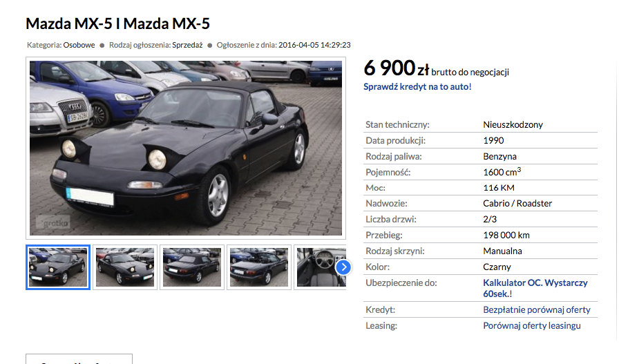Viewport: 619px width, 364px height.
Task: Click the 'Cabrio / Roadster' body type value
Action: 517,203
